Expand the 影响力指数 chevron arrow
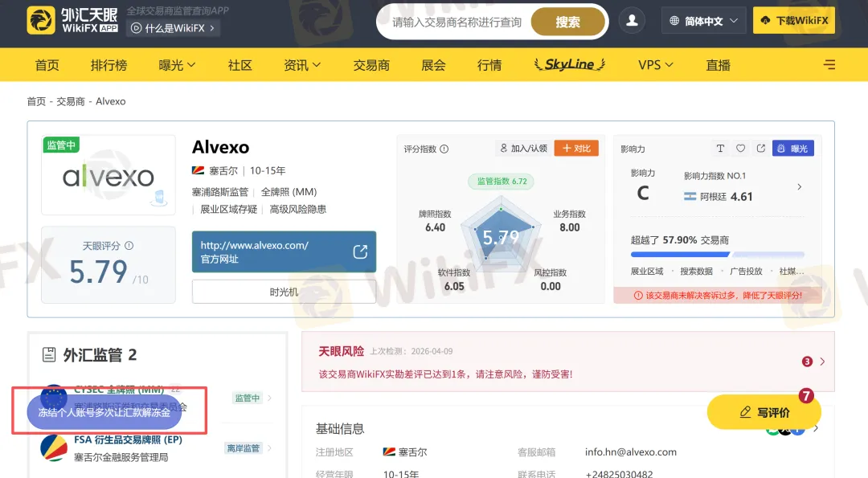This screenshot has width=868, height=478. point(800,187)
